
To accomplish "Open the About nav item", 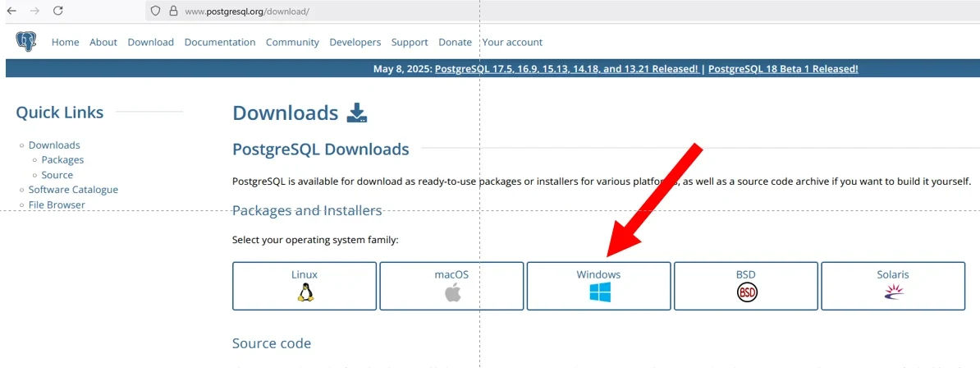I will (103, 43).
